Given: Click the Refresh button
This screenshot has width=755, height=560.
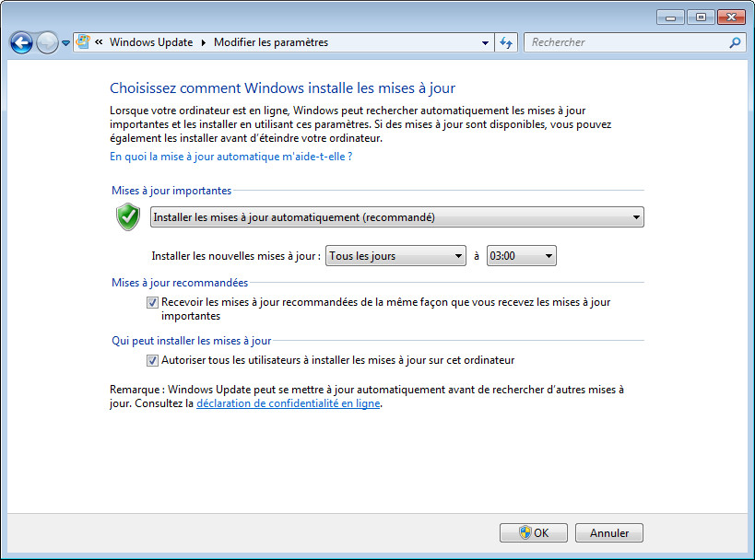Looking at the screenshot, I should coord(506,42).
